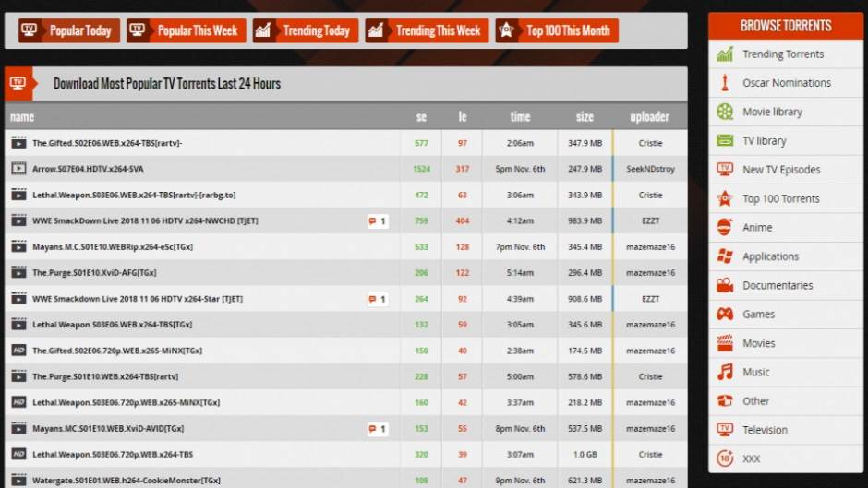Click the Trending Torrents chart icon
Screen dimensions: 868x488
click(x=725, y=54)
